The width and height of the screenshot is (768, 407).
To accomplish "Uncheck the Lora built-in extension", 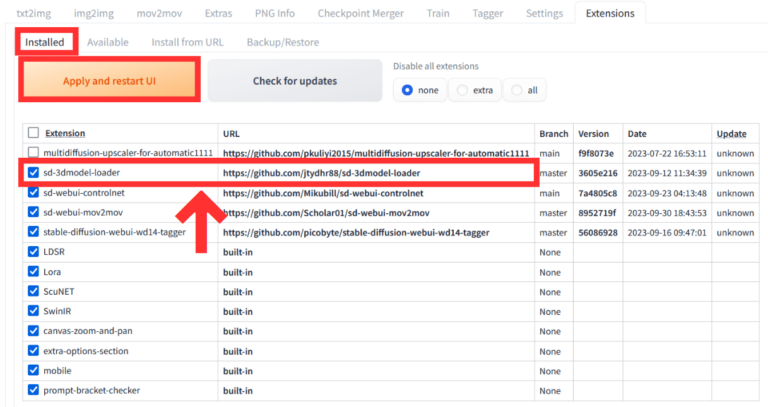I will pyautogui.click(x=34, y=271).
